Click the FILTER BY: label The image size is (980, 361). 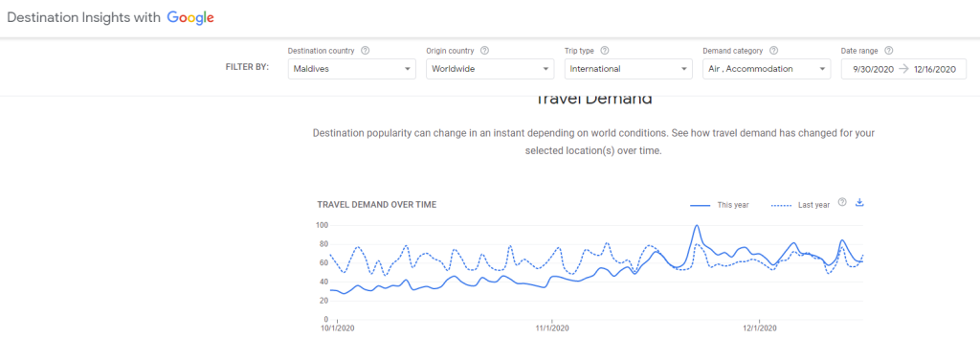point(247,68)
